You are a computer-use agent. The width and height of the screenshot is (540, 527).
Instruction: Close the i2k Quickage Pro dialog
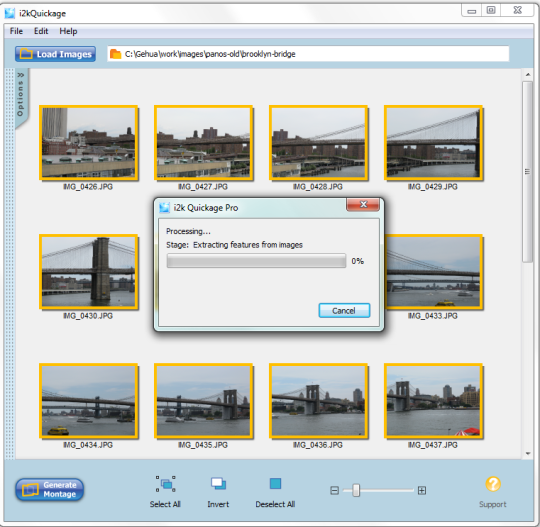363,205
